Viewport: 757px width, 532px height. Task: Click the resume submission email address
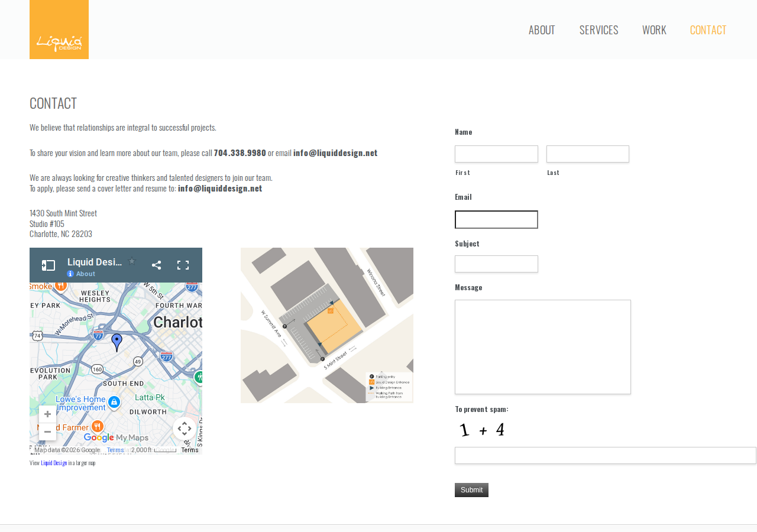click(220, 188)
